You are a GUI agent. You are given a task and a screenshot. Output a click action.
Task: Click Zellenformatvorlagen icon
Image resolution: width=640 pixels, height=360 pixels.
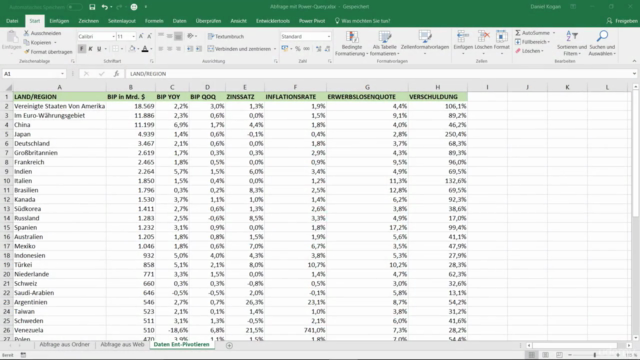point(425,37)
